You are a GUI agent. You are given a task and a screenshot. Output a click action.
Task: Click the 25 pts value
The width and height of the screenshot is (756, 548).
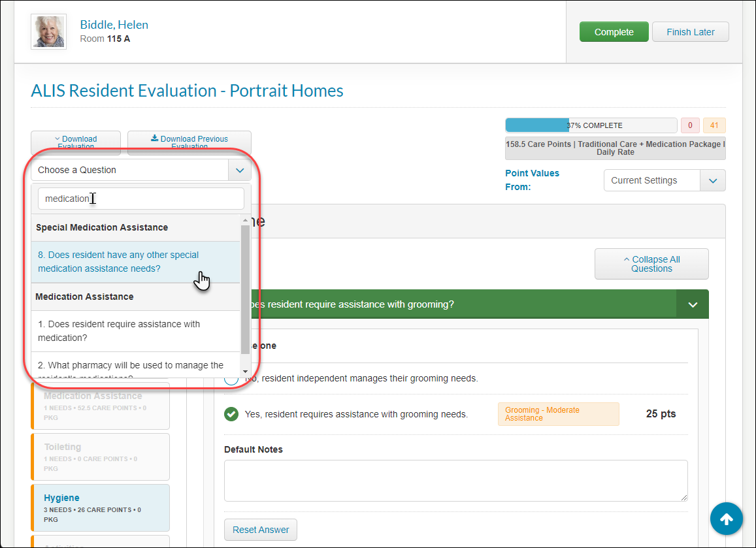coord(661,414)
